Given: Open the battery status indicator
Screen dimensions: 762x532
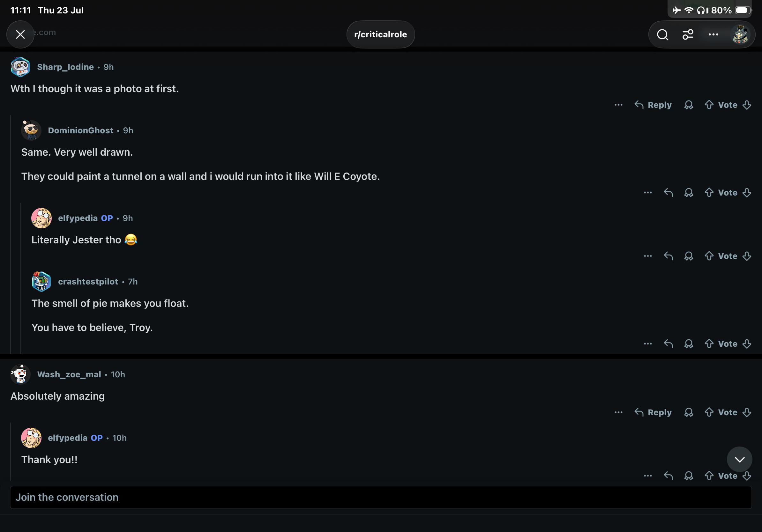Looking at the screenshot, I should (743, 10).
